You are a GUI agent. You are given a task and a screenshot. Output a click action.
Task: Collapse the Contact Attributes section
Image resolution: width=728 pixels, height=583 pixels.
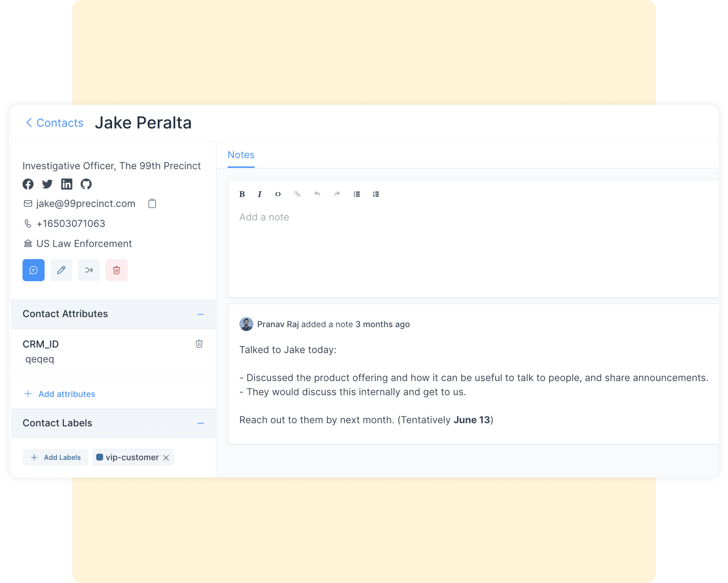pyautogui.click(x=201, y=314)
